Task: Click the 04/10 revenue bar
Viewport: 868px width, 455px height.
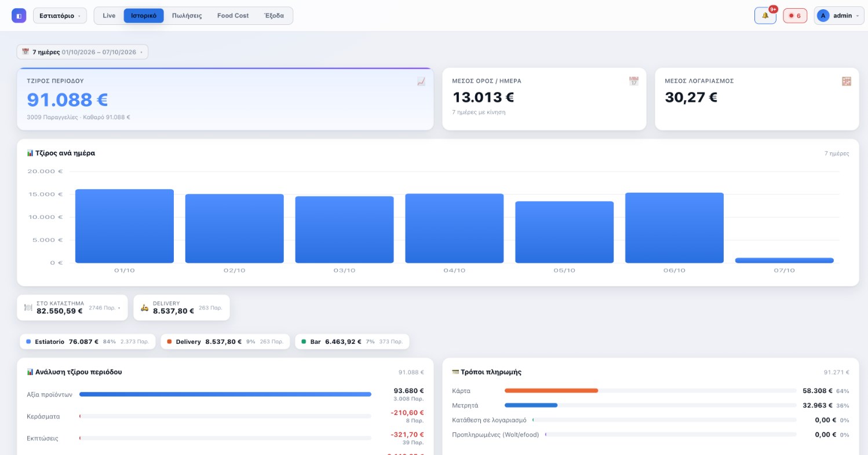Action: pyautogui.click(x=454, y=229)
